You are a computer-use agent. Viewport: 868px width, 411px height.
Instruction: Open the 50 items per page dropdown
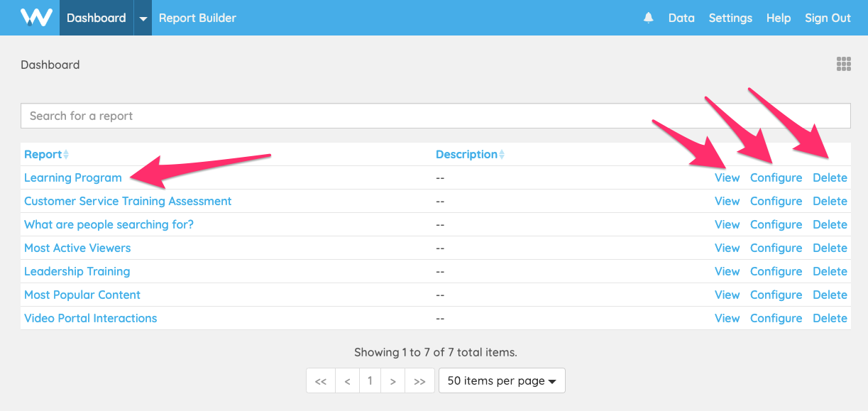coord(502,380)
